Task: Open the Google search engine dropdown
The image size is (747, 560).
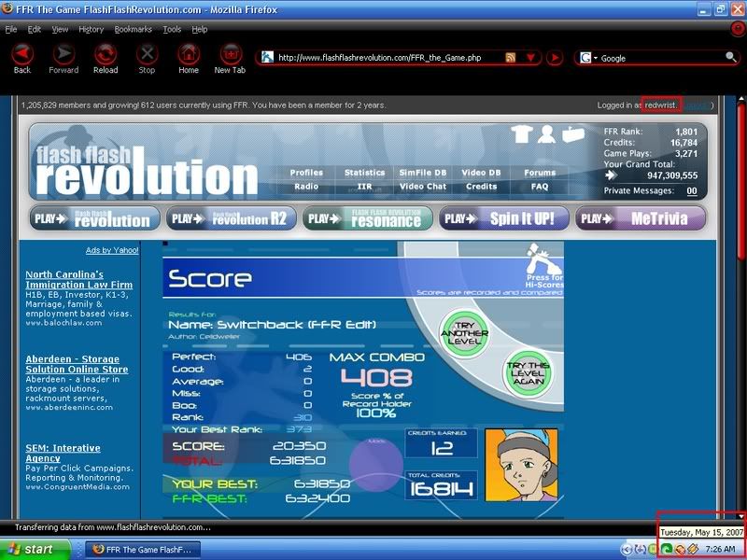Action: click(589, 58)
